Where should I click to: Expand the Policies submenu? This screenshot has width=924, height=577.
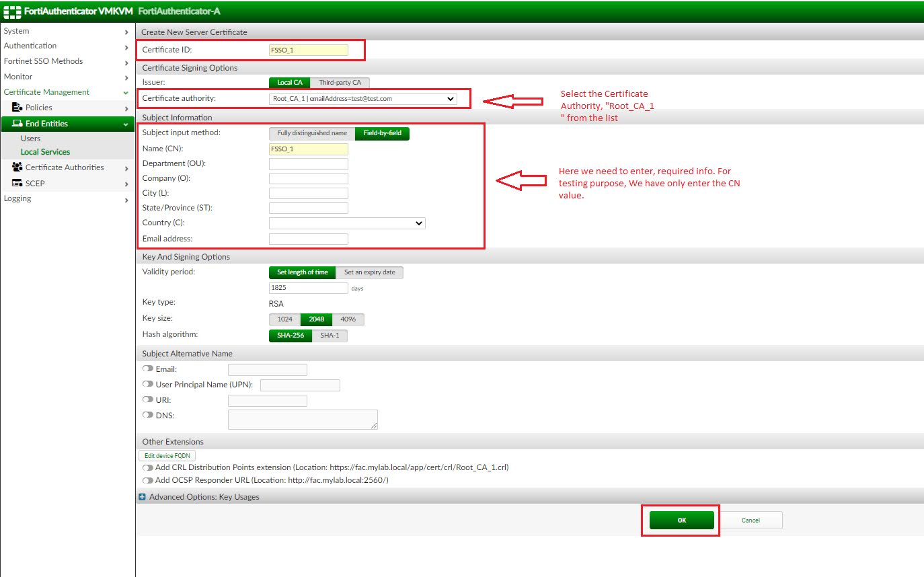click(67, 108)
